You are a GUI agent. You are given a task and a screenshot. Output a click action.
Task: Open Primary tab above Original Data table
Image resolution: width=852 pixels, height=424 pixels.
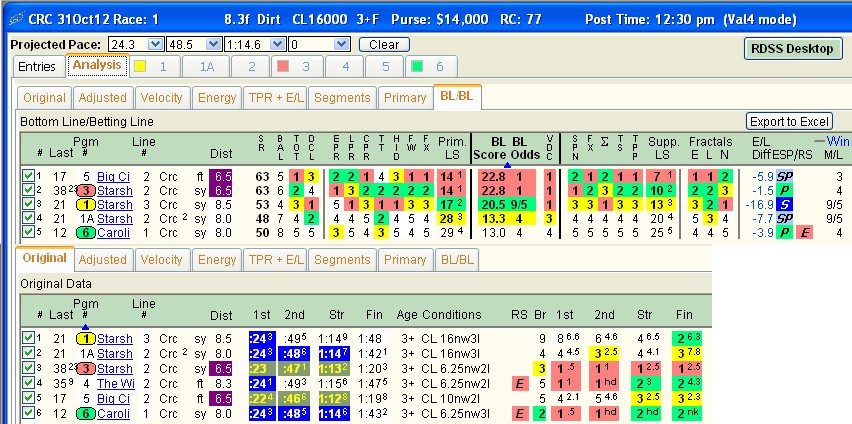tap(405, 260)
